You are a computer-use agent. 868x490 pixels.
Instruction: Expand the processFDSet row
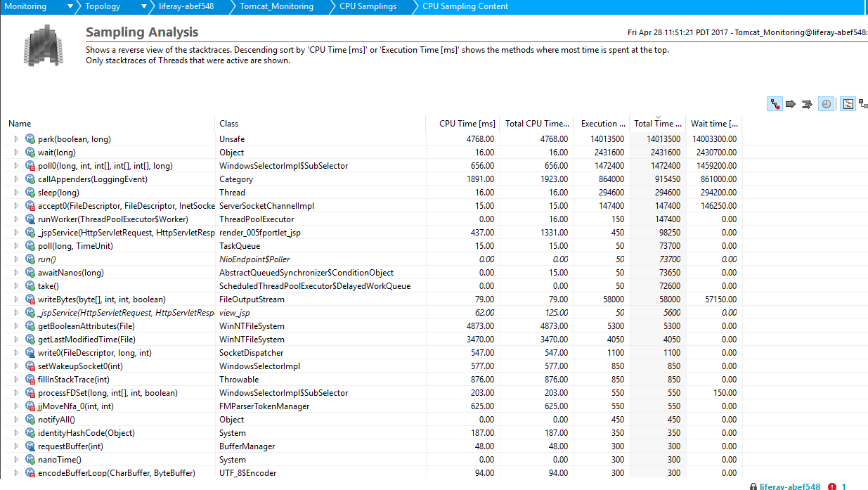coord(17,393)
